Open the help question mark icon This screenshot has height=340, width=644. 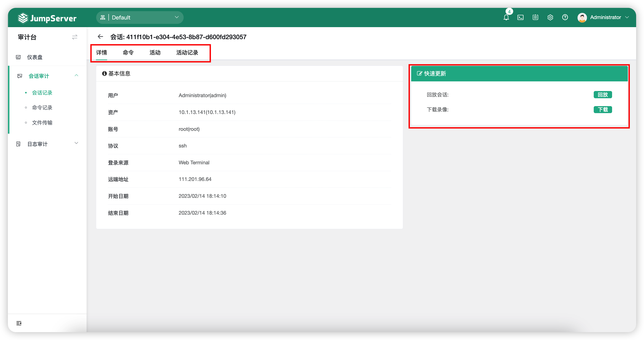click(x=565, y=17)
